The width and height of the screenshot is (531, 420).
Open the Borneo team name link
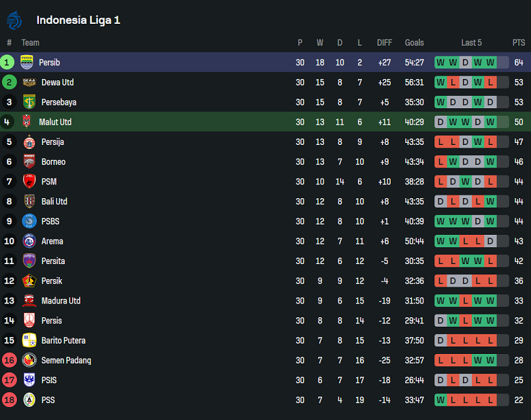click(x=54, y=162)
